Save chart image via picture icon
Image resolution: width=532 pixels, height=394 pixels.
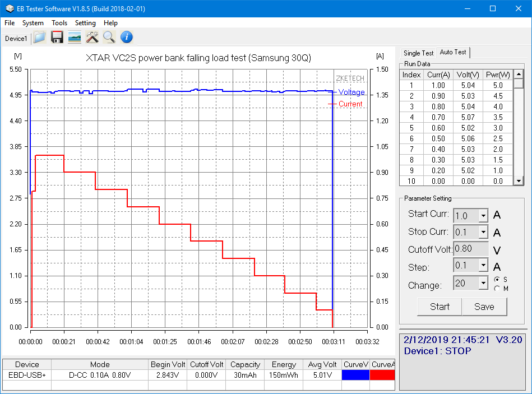(x=75, y=38)
